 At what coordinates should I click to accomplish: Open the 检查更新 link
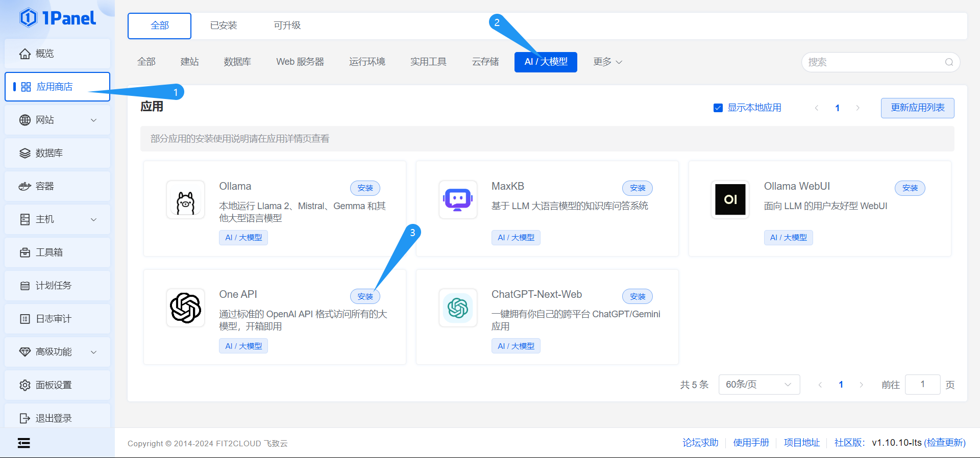[x=944, y=443]
